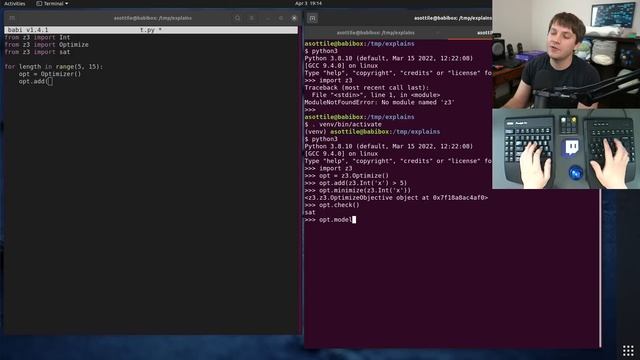Click the t.py filename in babi header
Image resolution: width=640 pixels, height=360 pixels.
coord(151,30)
